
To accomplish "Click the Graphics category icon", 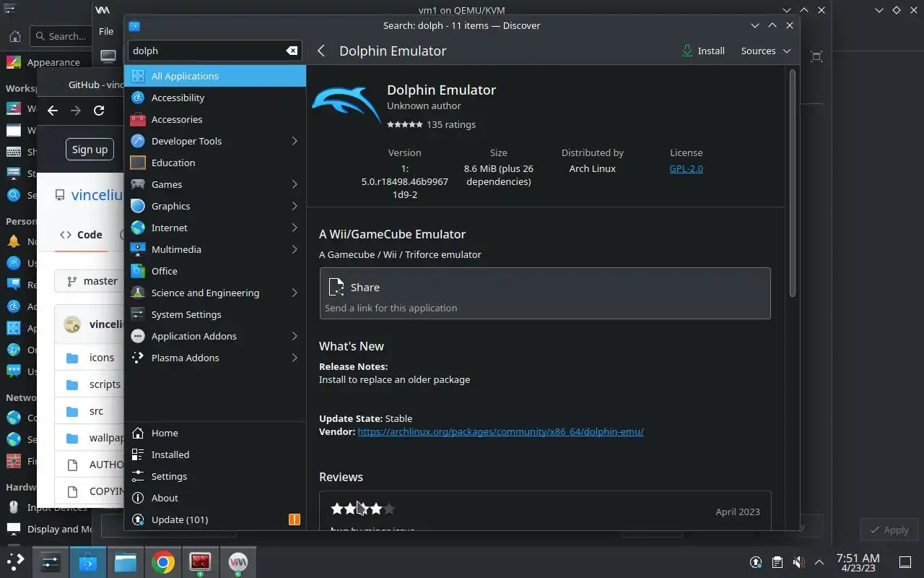I will pyautogui.click(x=138, y=206).
